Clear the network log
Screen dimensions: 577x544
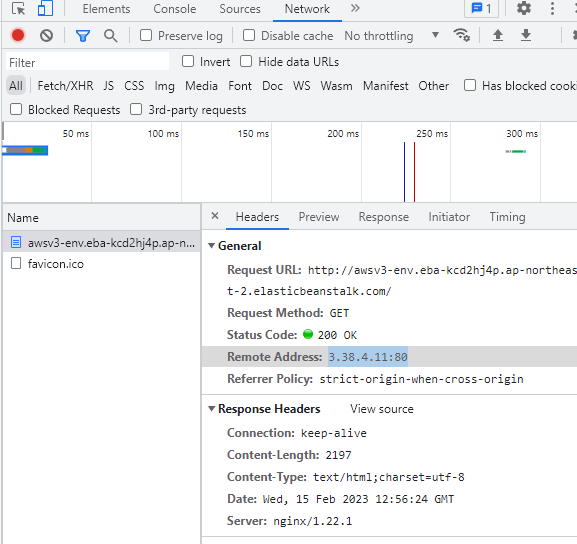pyautogui.click(x=46, y=36)
